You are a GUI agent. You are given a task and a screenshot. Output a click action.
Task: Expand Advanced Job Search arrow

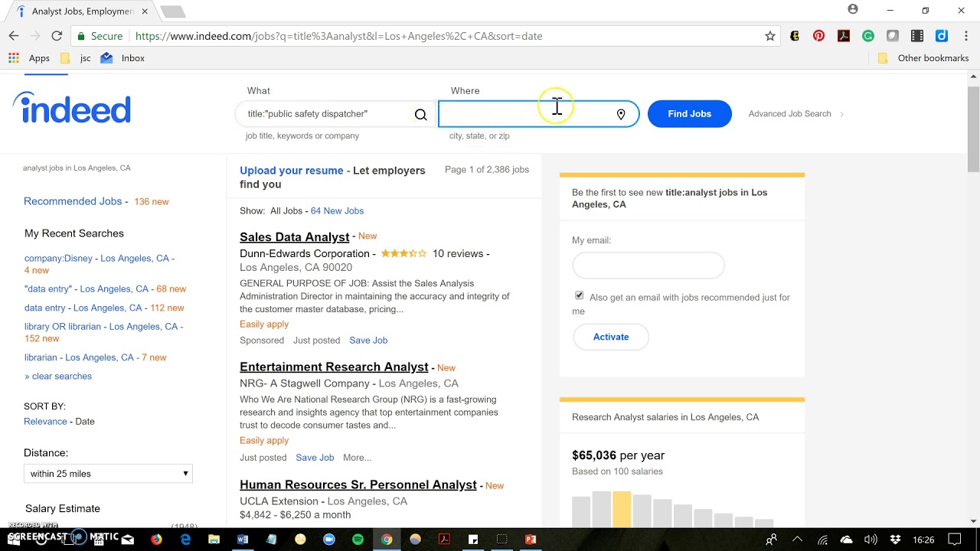[841, 114]
